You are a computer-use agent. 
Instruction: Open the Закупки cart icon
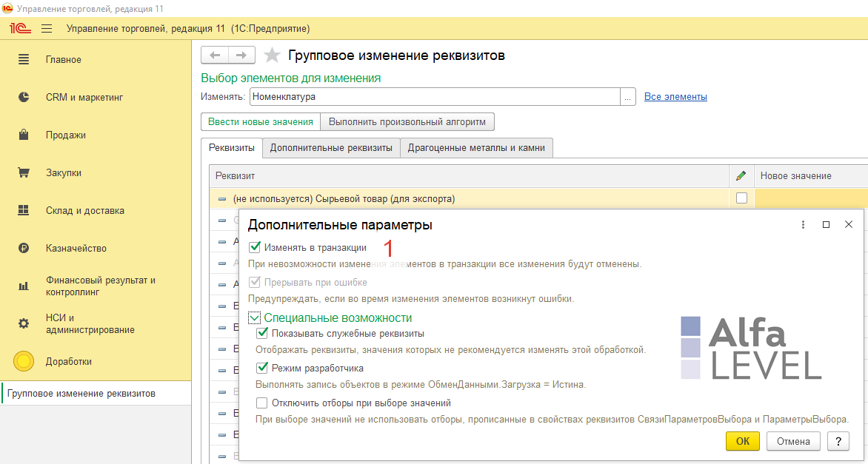23,172
